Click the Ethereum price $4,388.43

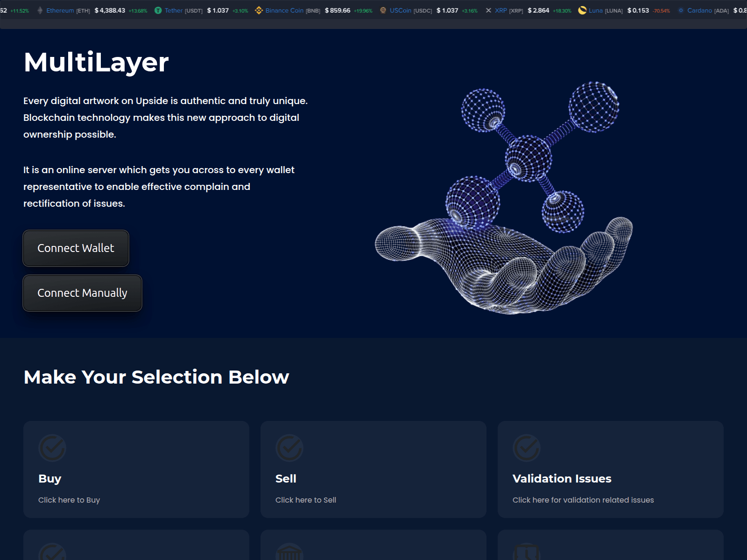coord(110,10)
